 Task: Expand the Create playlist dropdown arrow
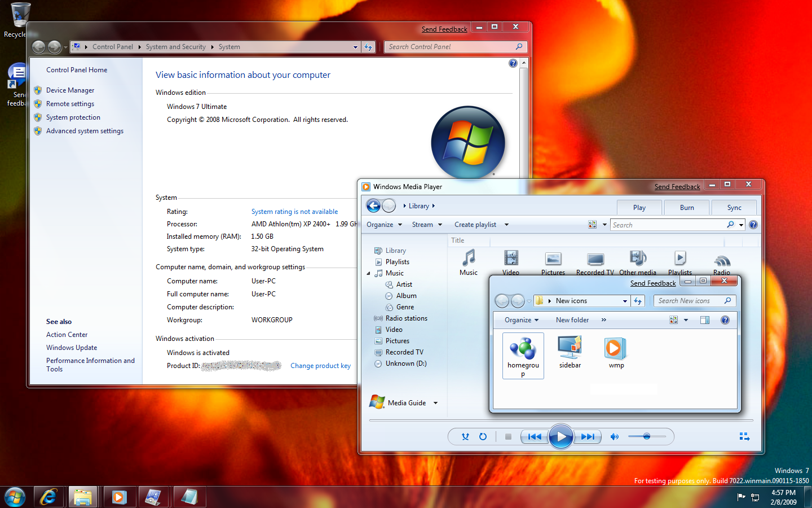[506, 225]
